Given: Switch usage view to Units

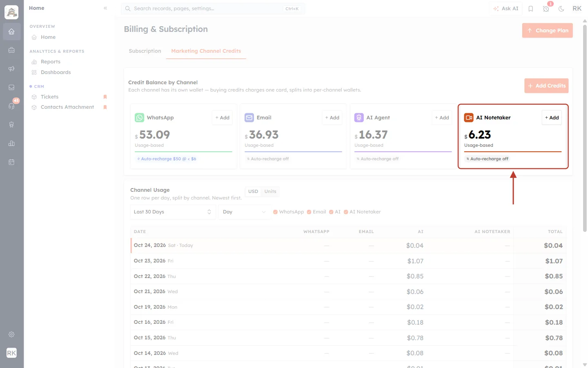Looking at the screenshot, I should click(270, 191).
